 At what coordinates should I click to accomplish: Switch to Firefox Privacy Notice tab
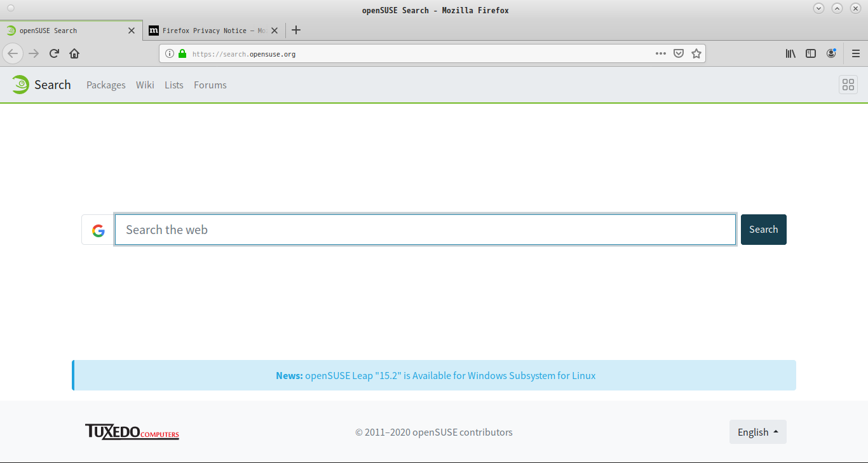pos(214,31)
